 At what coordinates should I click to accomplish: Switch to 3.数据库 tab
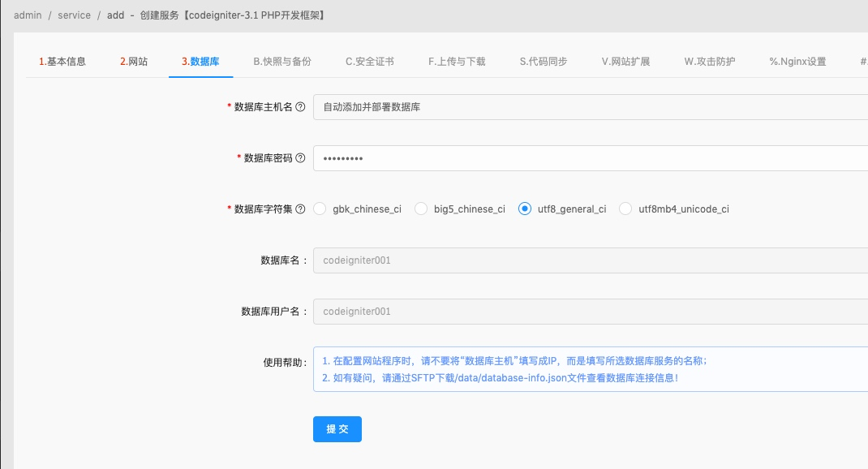[x=200, y=62]
